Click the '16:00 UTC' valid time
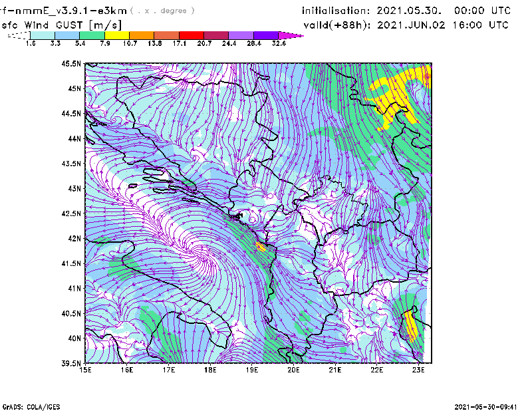 481,25
